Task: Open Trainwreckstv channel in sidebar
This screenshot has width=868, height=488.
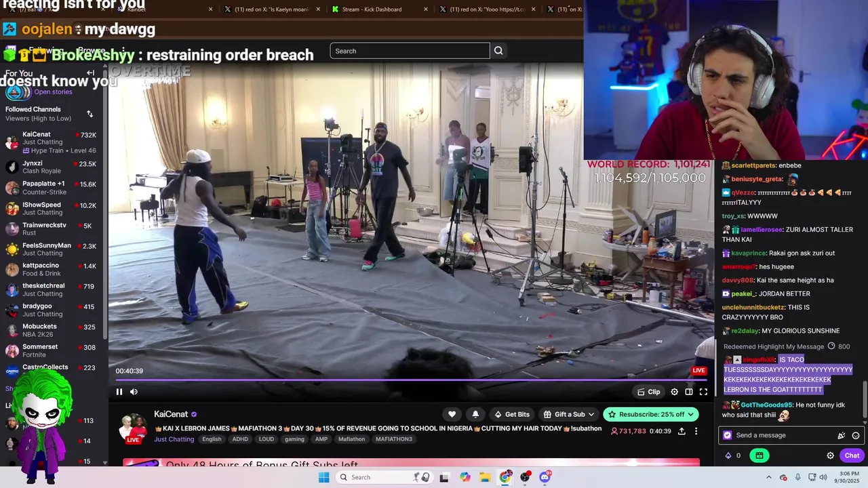Action: pos(52,228)
